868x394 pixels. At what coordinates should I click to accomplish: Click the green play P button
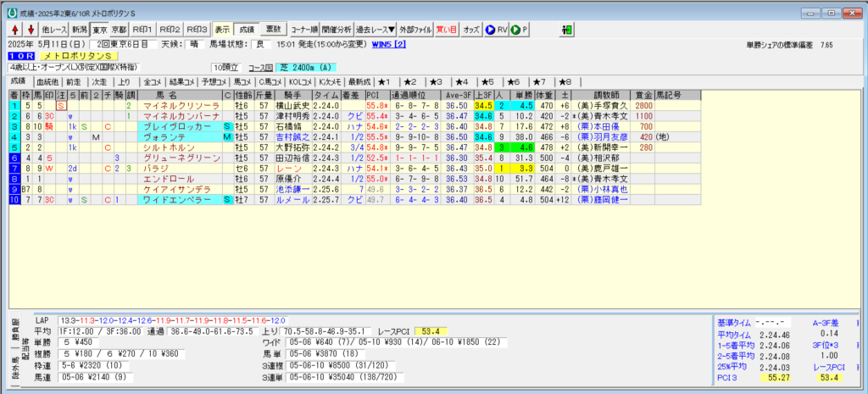click(520, 30)
